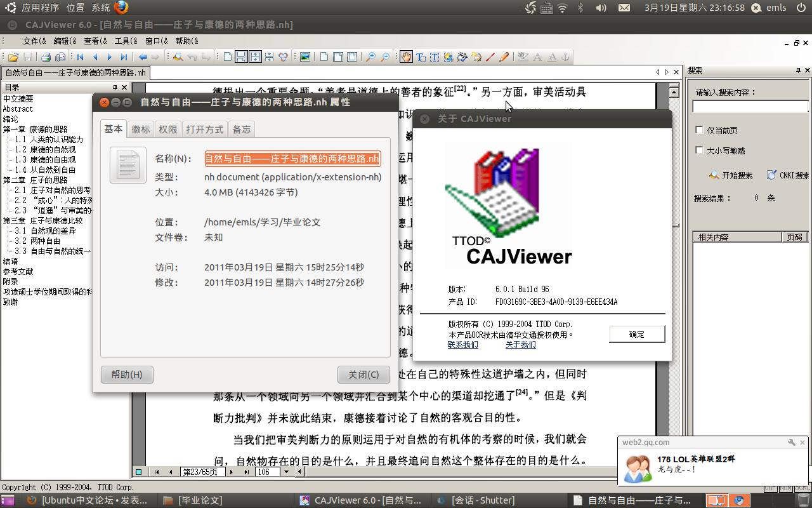Jump to last page toolbar arrow

pyautogui.click(x=124, y=57)
